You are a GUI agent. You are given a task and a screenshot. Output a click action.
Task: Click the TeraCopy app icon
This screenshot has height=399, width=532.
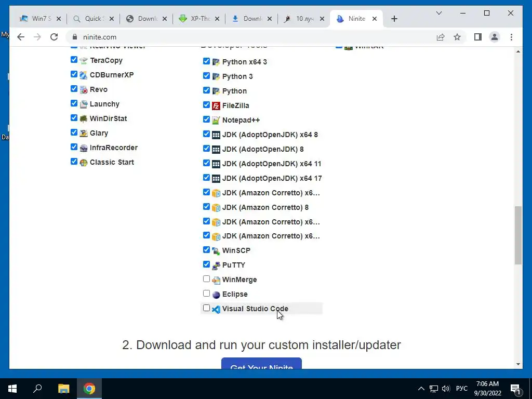pos(84,60)
